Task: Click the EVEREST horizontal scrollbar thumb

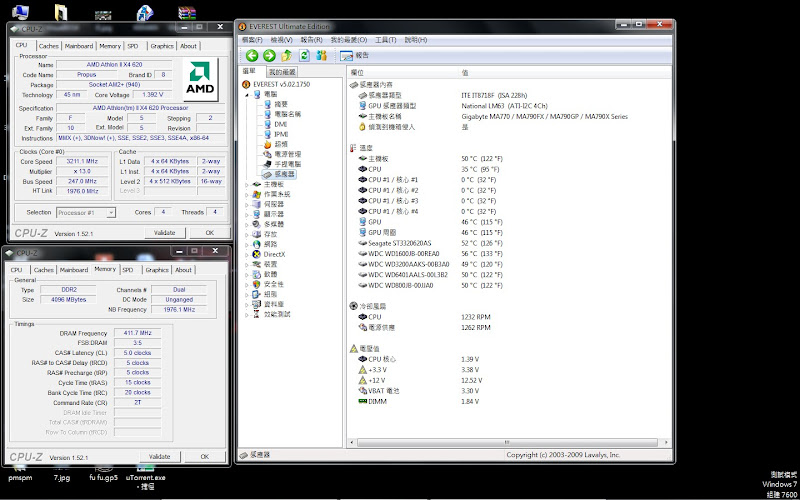Action: (x=507, y=442)
